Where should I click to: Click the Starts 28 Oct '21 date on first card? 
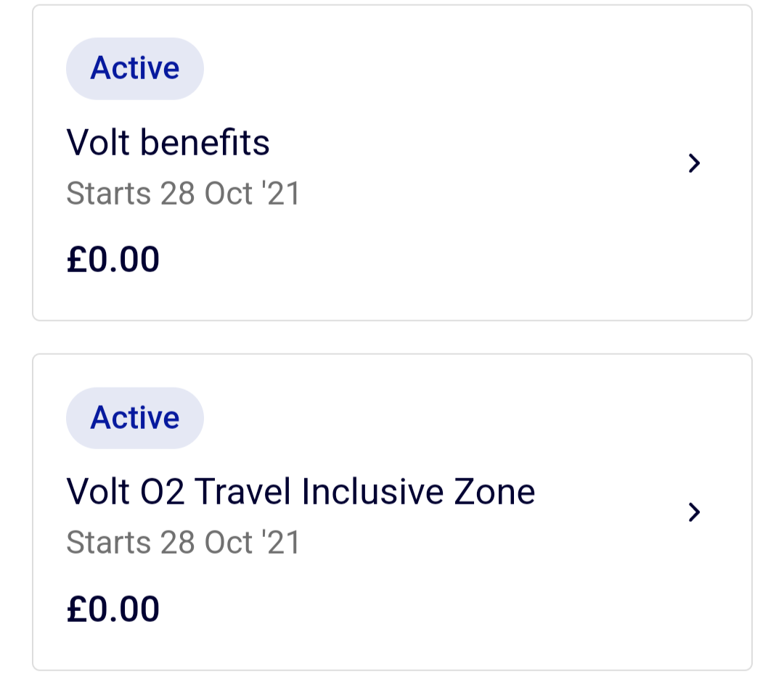tap(183, 193)
